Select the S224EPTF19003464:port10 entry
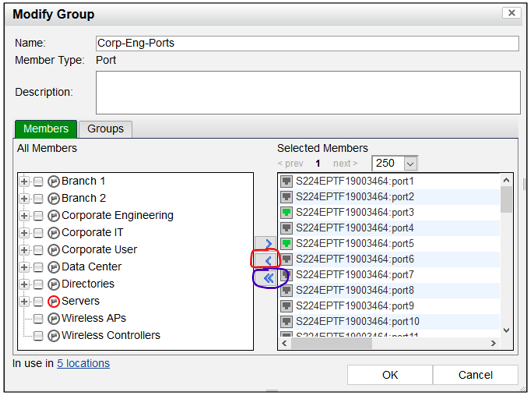The image size is (531, 396). point(357,321)
